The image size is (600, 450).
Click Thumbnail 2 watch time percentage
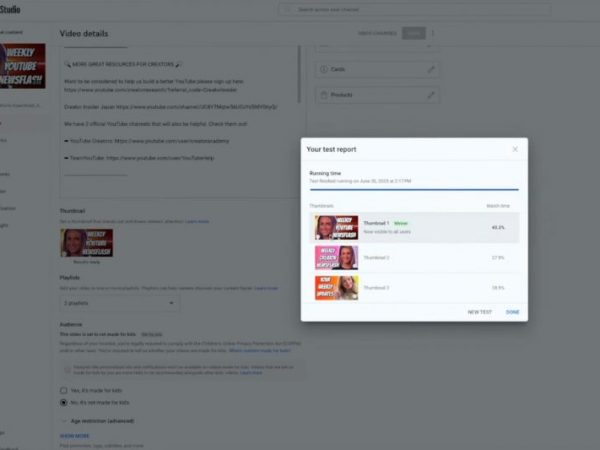[x=498, y=258]
